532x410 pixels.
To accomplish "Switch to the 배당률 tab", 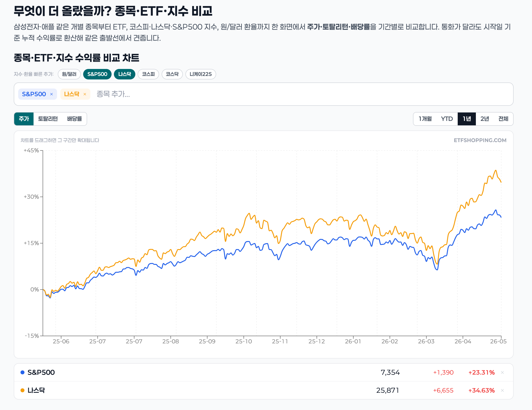I will click(74, 119).
